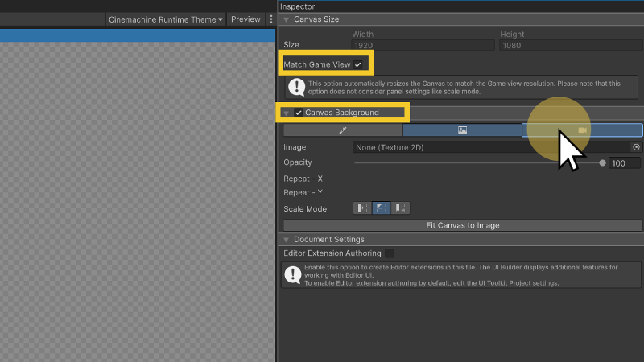The image size is (644, 362).
Task: Select the last Scale Mode icon
Action: click(x=400, y=208)
